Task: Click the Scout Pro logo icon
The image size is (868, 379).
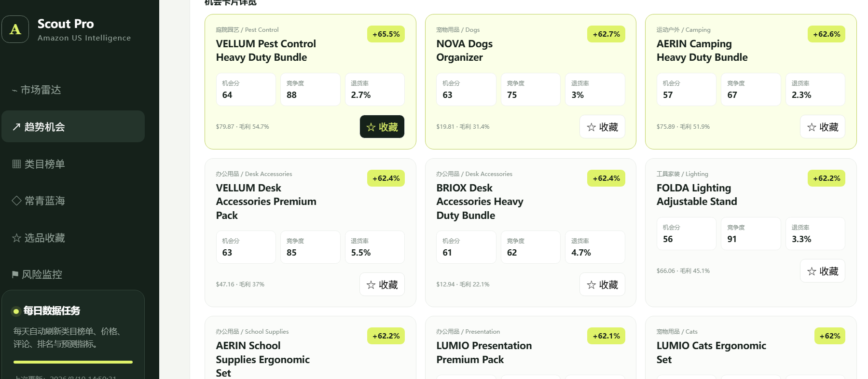Action: [x=15, y=29]
